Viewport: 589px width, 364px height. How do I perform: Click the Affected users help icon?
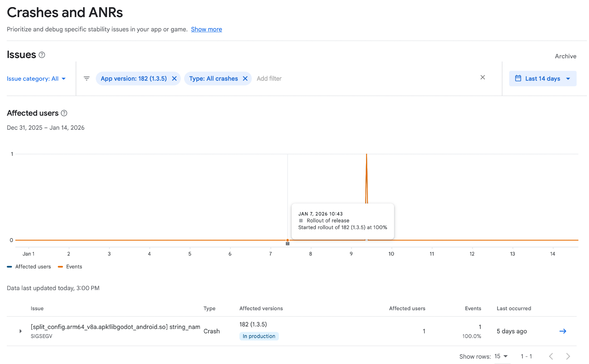64,113
